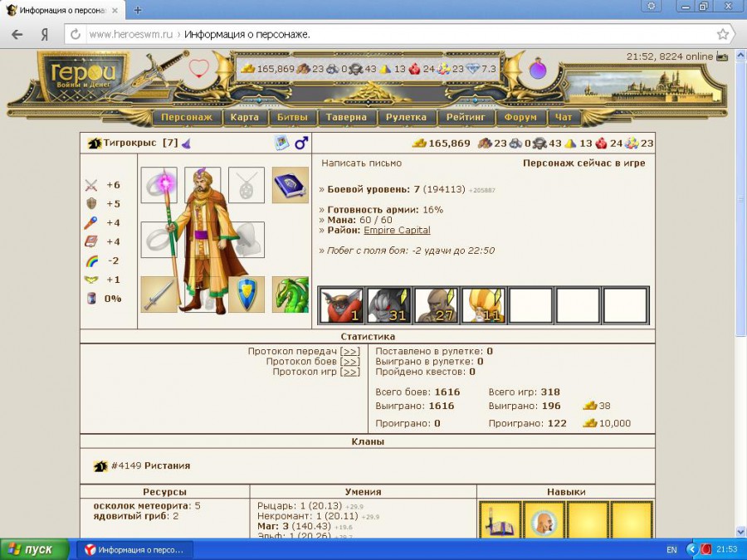The image size is (747, 560).
Task: Click the clan emblem beside Тигрокрыс name
Action: [x=95, y=143]
